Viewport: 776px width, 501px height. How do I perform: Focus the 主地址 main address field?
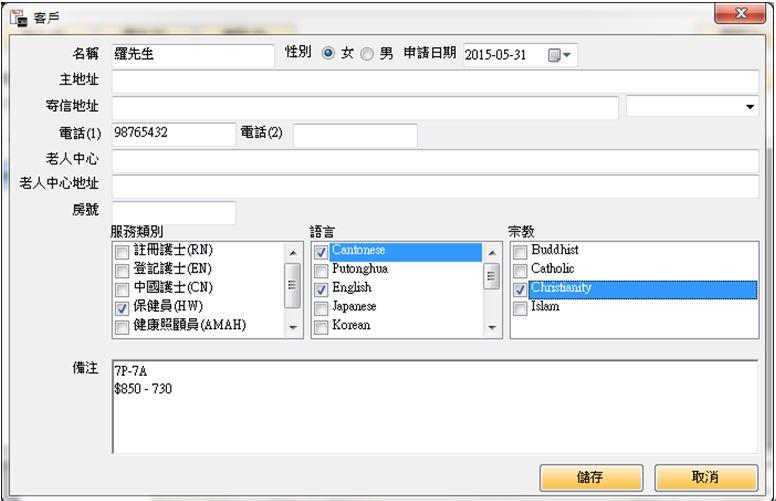[434, 81]
